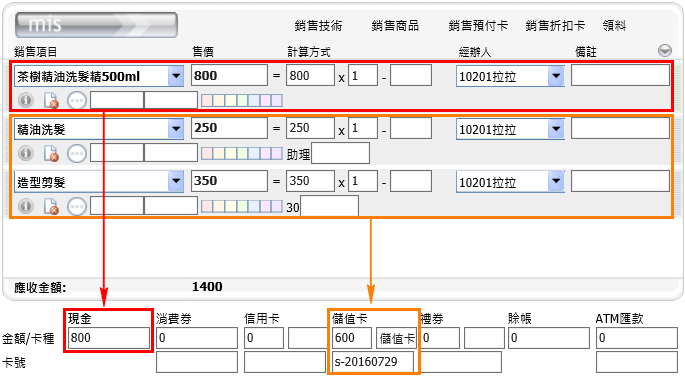
Task: Click the 銷售項目 column header
Action: [x=36, y=52]
